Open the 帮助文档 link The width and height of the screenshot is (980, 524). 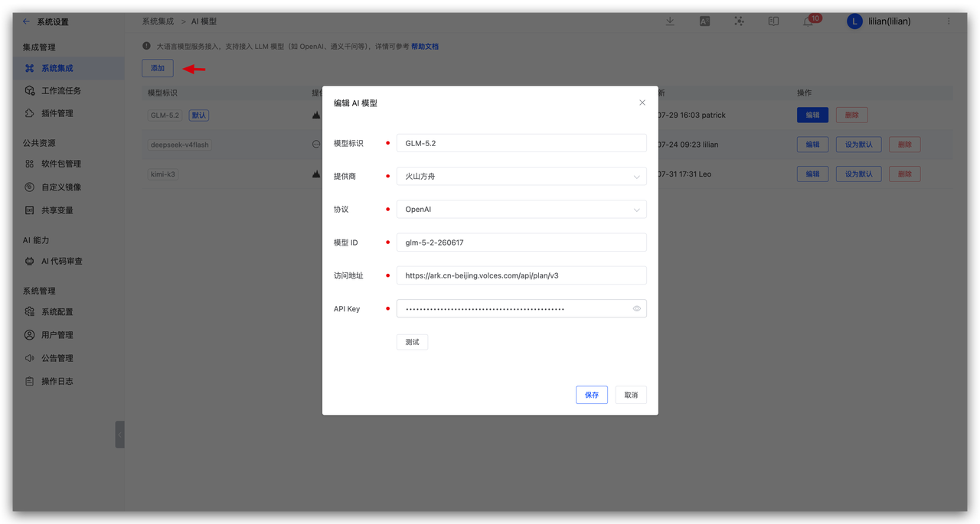click(425, 47)
